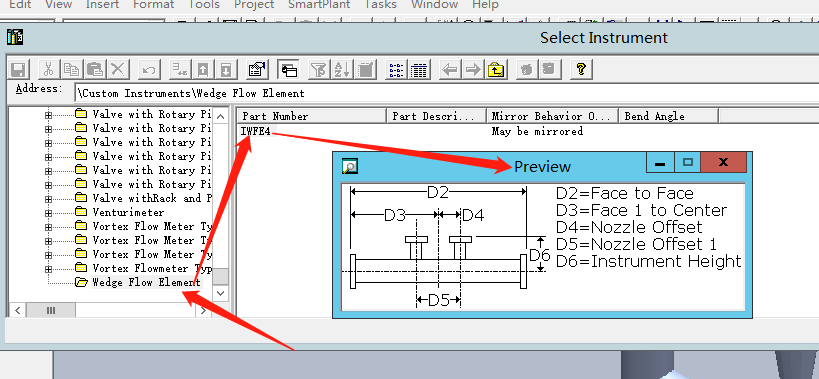Select the IWFE4 part number row

(256, 131)
